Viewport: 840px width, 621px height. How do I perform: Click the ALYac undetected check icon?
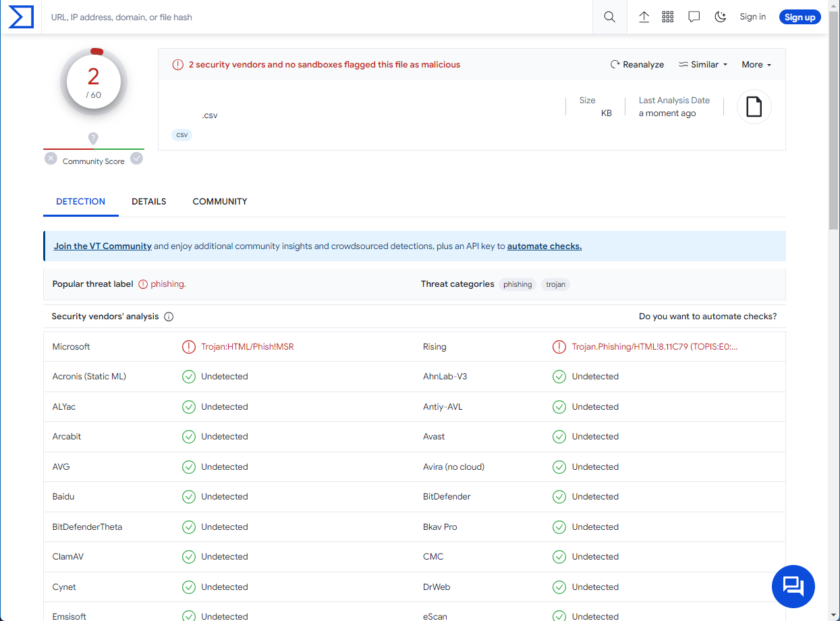(x=189, y=407)
